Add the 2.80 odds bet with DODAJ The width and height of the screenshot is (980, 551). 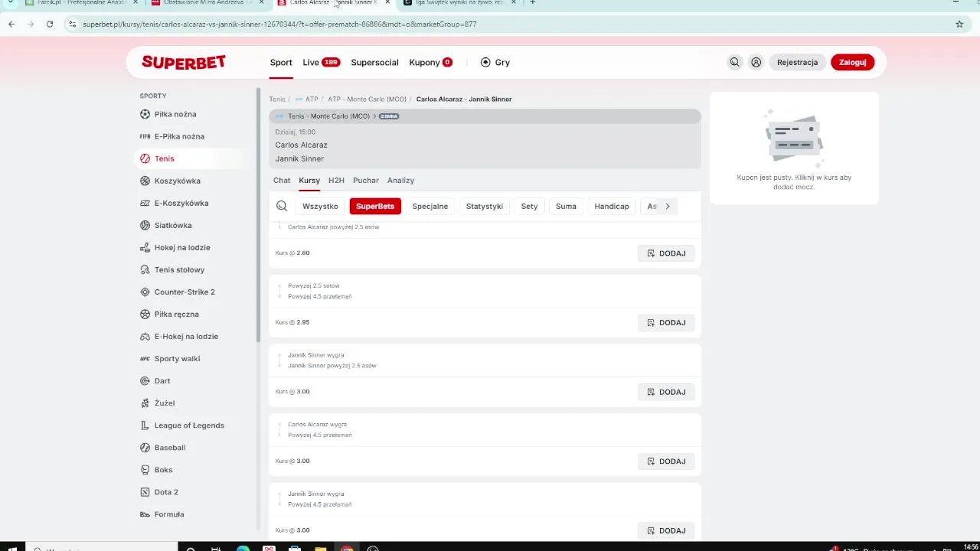point(666,253)
